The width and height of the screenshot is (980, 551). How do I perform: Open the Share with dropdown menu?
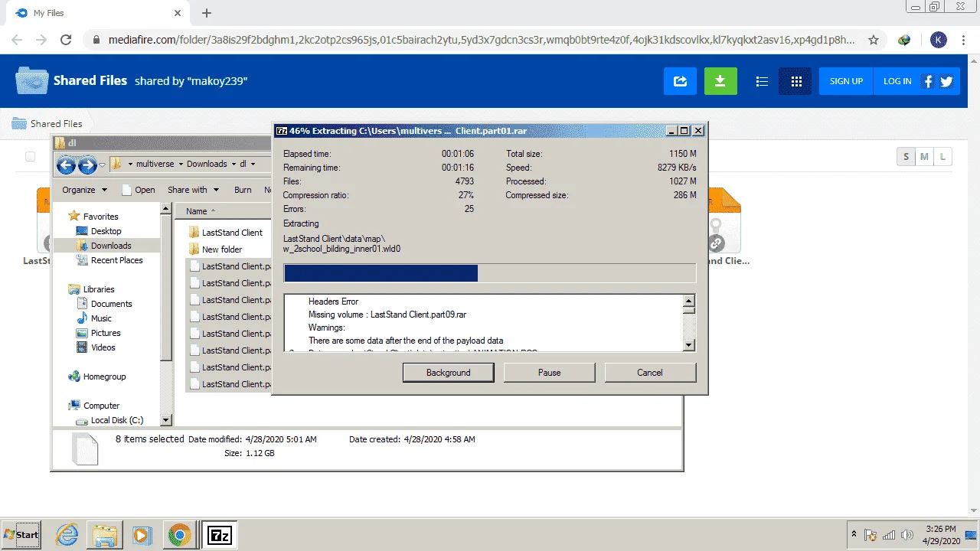[x=194, y=190]
